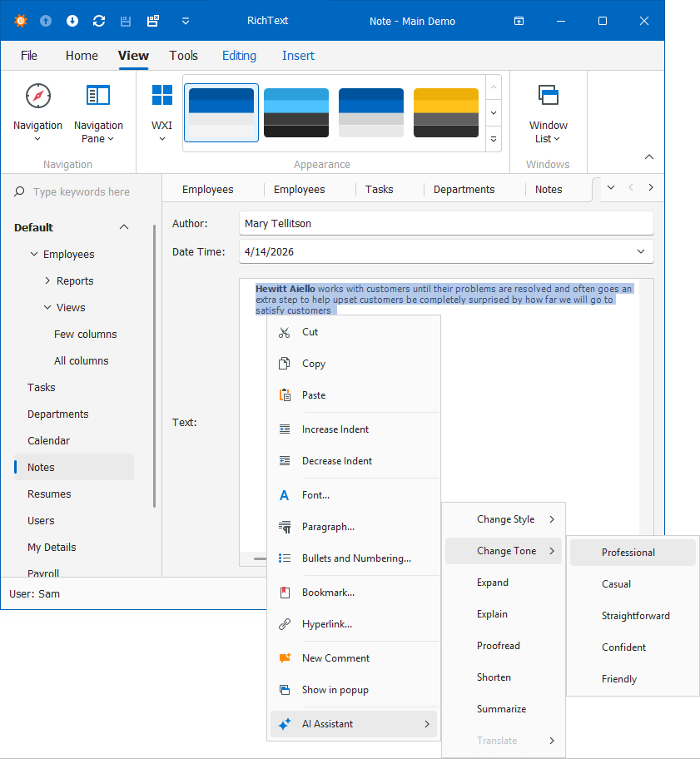Select All columns in navigation tree

82,360
